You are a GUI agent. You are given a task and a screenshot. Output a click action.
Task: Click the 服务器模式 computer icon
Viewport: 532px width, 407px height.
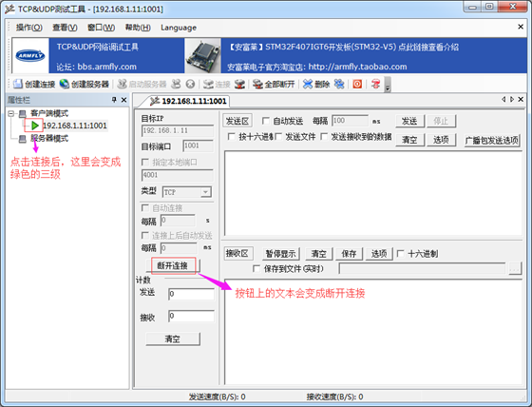23,139
